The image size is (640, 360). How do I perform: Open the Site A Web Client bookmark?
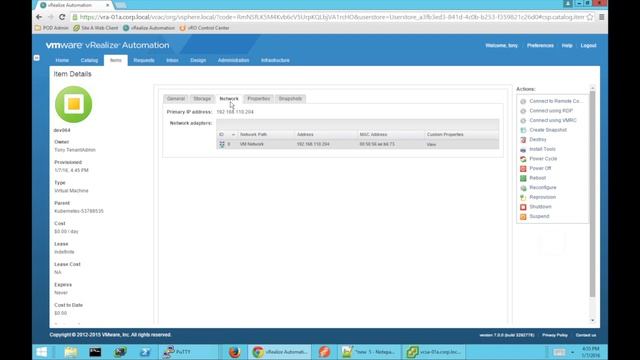pyautogui.click(x=96, y=28)
